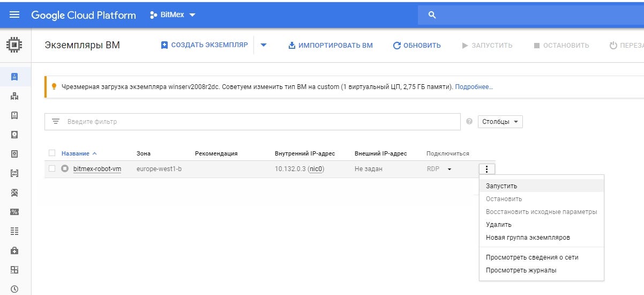The image size is (644, 295).
Task: Choose Запустить in the context menu
Action: (542, 186)
